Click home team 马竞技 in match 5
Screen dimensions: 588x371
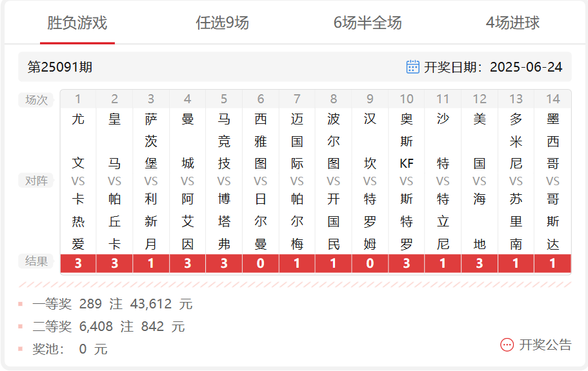[224, 141]
